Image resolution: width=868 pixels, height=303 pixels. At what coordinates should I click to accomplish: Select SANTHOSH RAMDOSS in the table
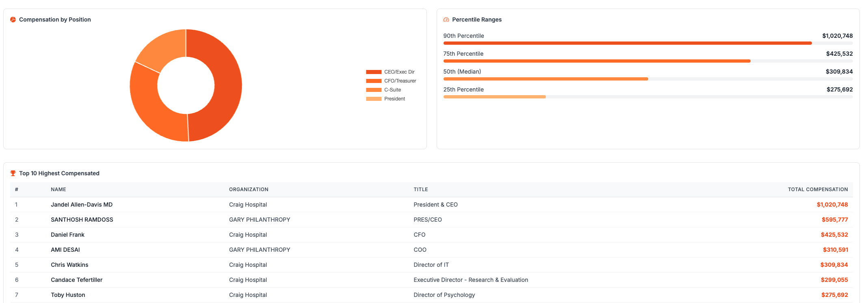(82, 220)
